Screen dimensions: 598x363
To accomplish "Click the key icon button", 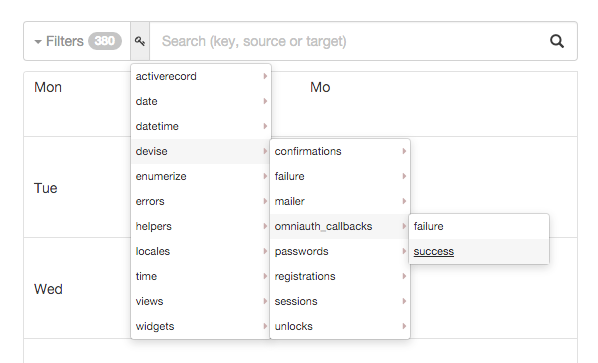I will click(x=140, y=41).
